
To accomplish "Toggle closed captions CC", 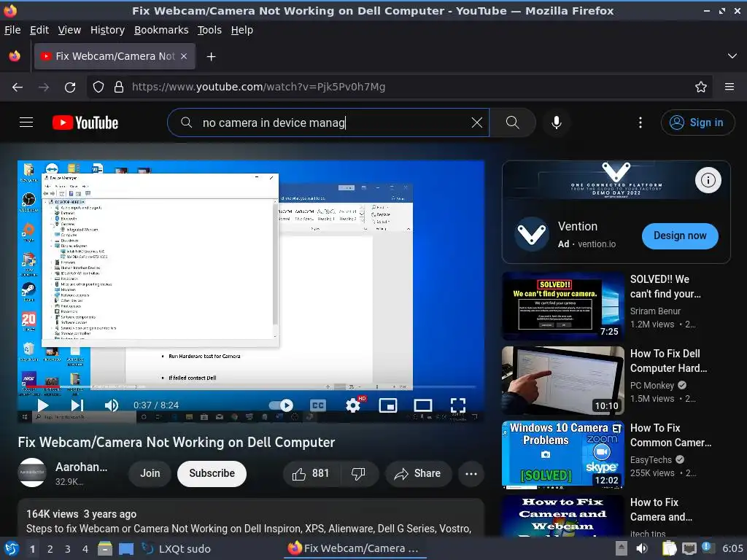I will pyautogui.click(x=318, y=405).
